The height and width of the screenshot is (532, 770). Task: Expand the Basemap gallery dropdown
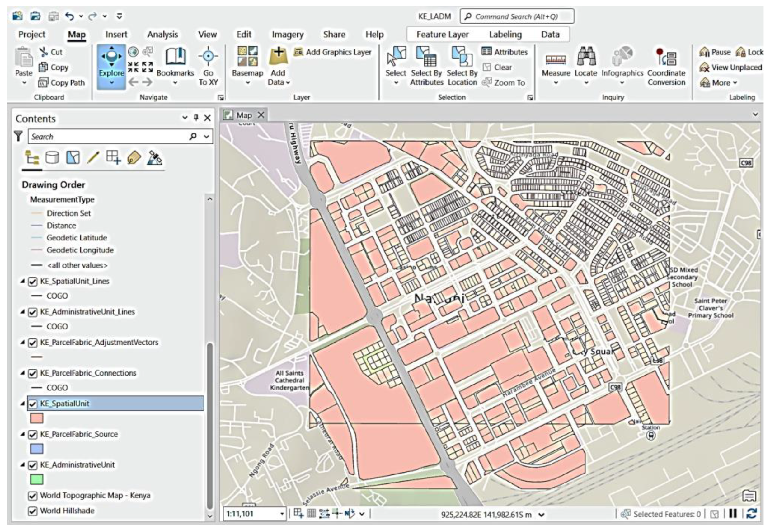click(247, 83)
